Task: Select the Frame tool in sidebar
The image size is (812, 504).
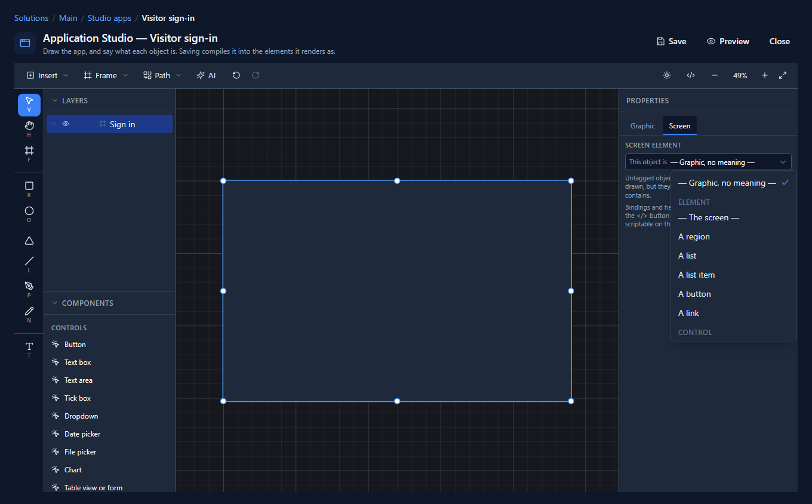Action: 29,154
